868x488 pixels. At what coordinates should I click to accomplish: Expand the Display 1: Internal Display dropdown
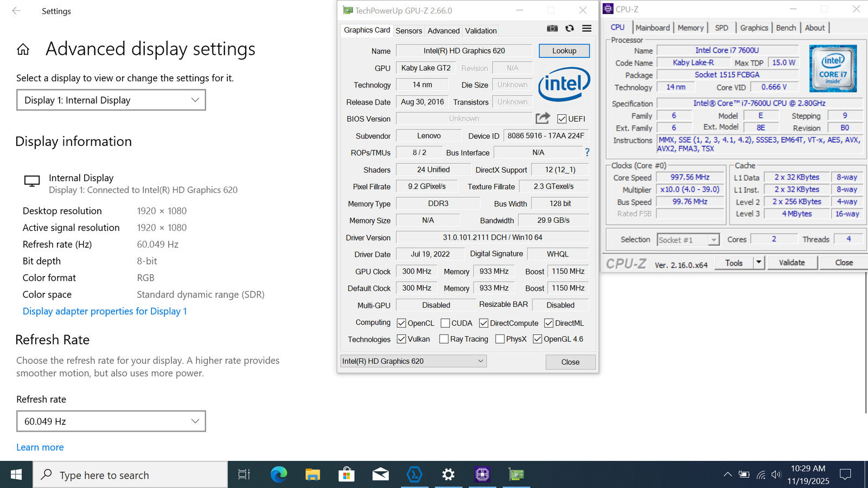[x=111, y=100]
